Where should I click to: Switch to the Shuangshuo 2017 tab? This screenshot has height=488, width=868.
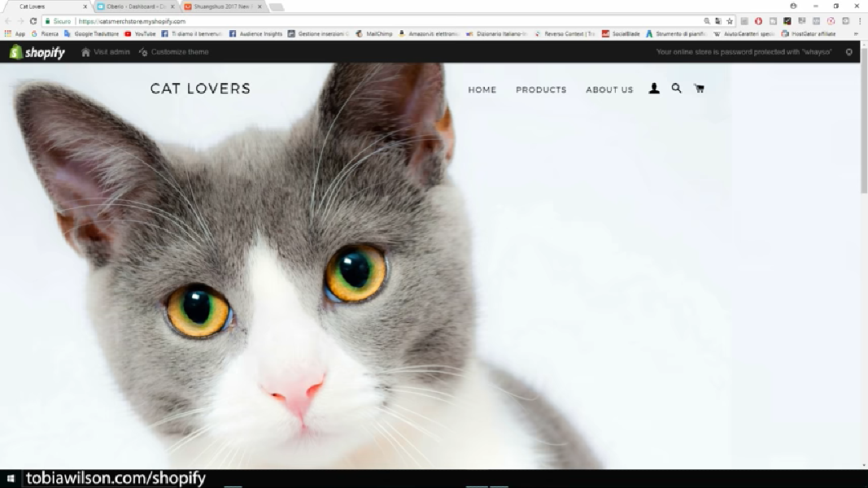tap(220, 7)
